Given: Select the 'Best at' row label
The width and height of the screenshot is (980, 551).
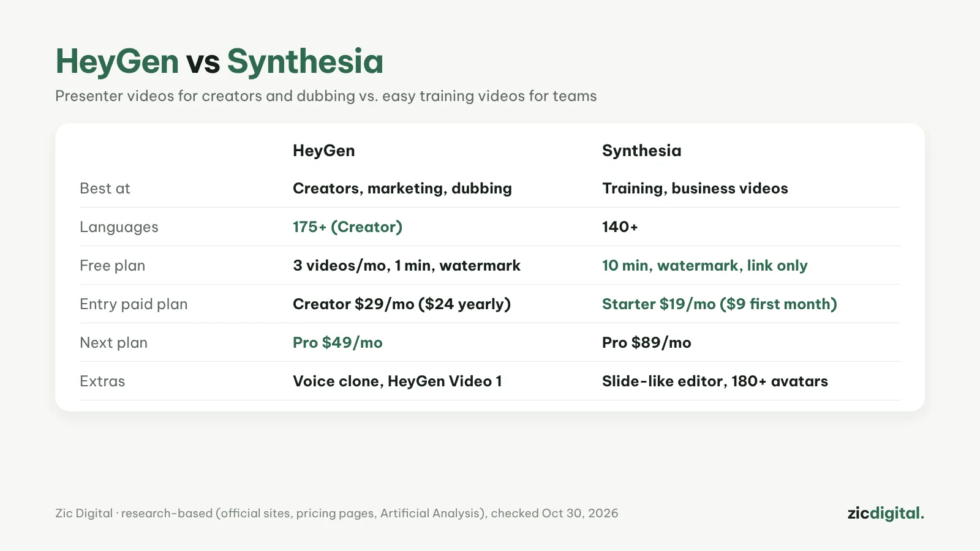Looking at the screenshot, I should (105, 189).
